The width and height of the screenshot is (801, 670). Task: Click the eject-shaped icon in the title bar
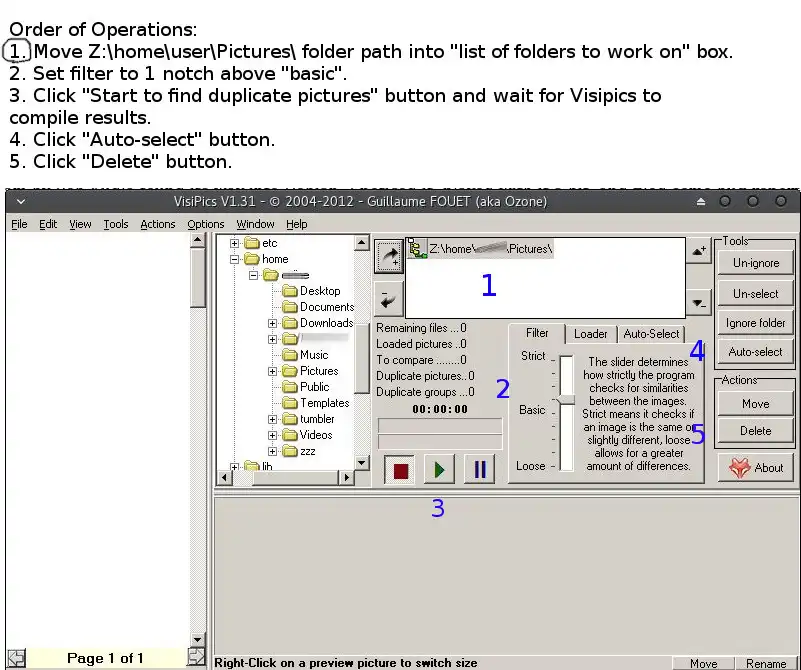coord(701,202)
